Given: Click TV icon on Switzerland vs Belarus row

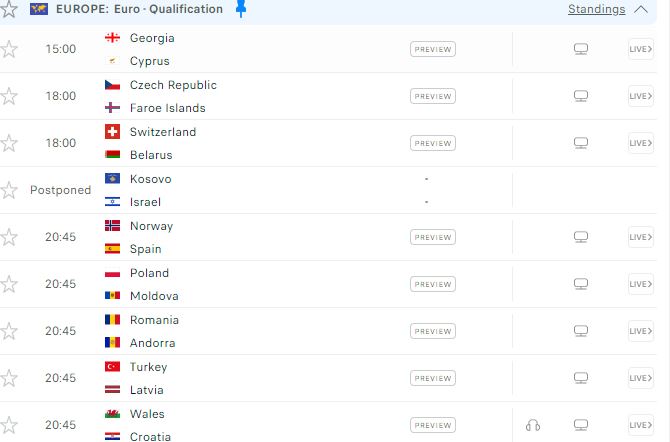Looking at the screenshot, I should (581, 143).
